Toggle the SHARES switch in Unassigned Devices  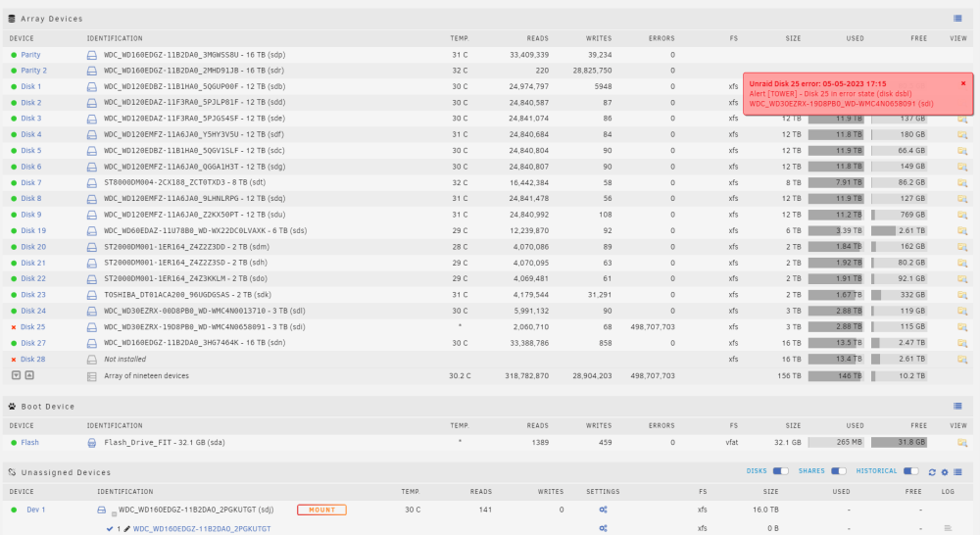[838, 471]
